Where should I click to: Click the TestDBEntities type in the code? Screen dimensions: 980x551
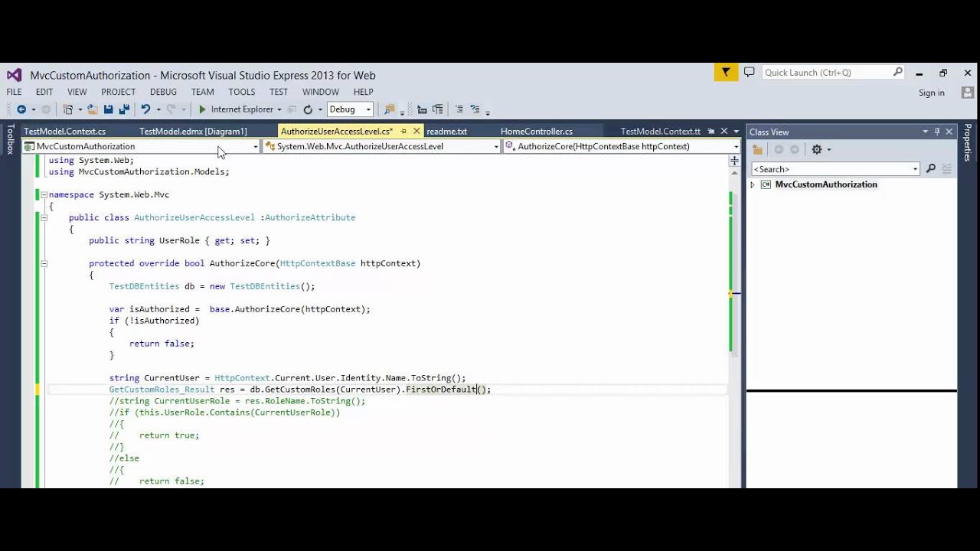[144, 286]
